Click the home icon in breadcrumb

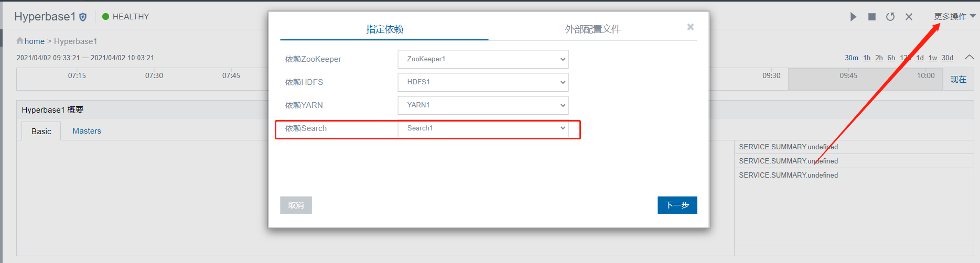coord(20,41)
